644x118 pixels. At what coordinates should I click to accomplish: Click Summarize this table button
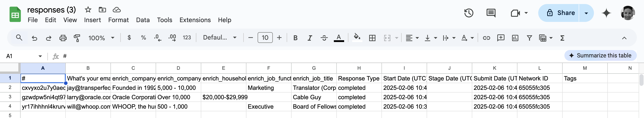point(600,55)
